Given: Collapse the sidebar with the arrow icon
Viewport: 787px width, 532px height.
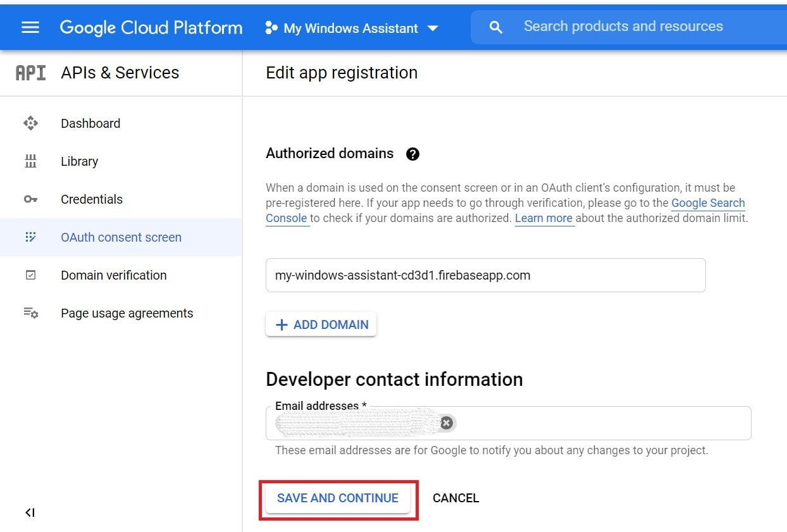Looking at the screenshot, I should tap(30, 512).
